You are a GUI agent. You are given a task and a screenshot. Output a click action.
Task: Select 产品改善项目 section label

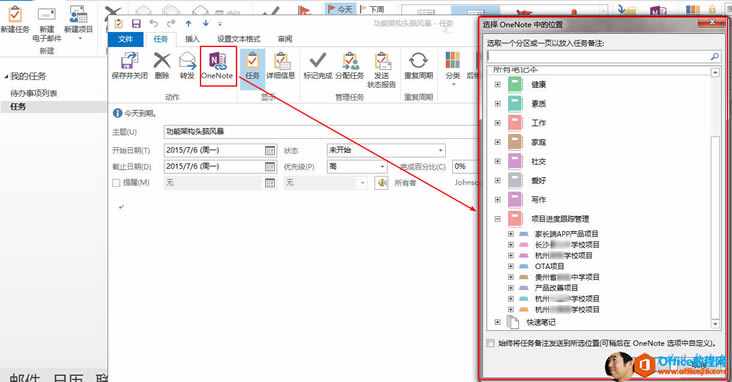click(x=556, y=288)
